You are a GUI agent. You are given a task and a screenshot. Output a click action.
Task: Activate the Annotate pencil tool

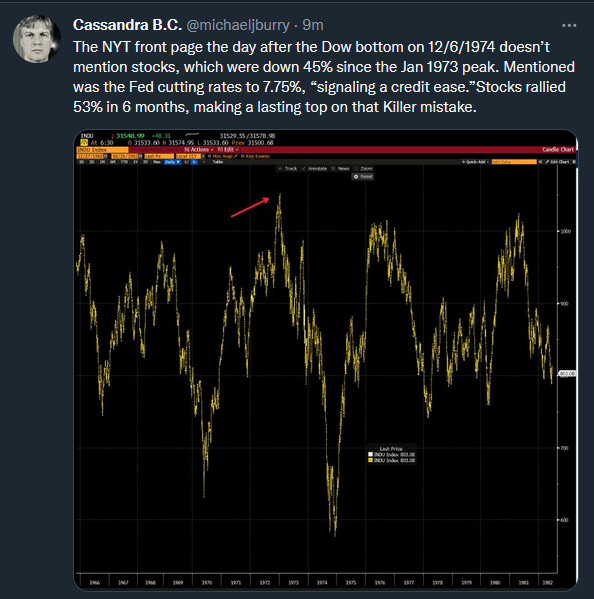[314, 168]
